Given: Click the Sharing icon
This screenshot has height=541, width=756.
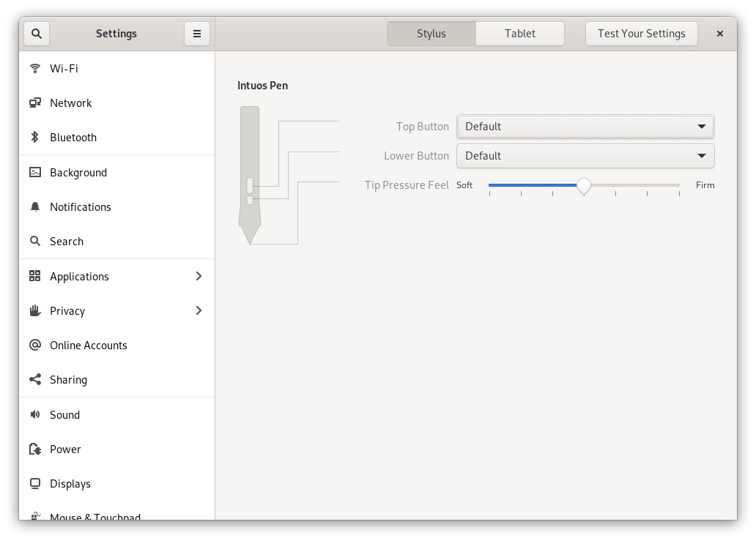Looking at the screenshot, I should tap(34, 380).
